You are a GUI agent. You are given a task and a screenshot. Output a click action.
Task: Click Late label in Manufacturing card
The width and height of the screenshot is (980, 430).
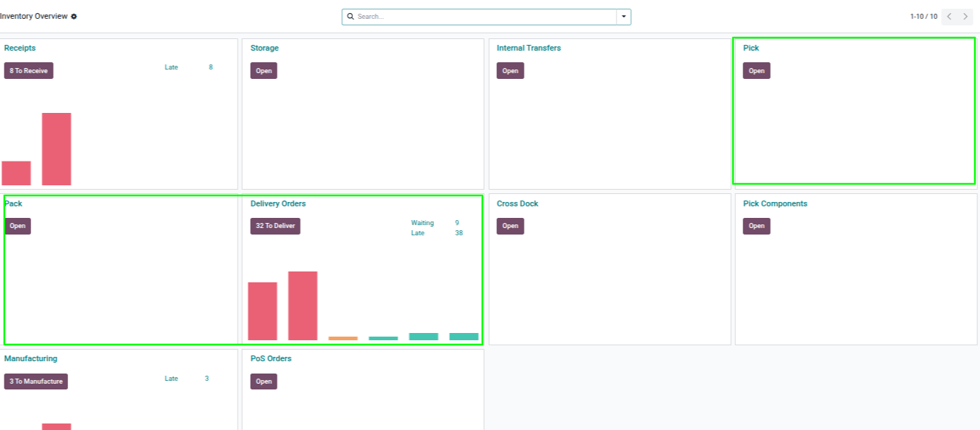[x=171, y=379]
